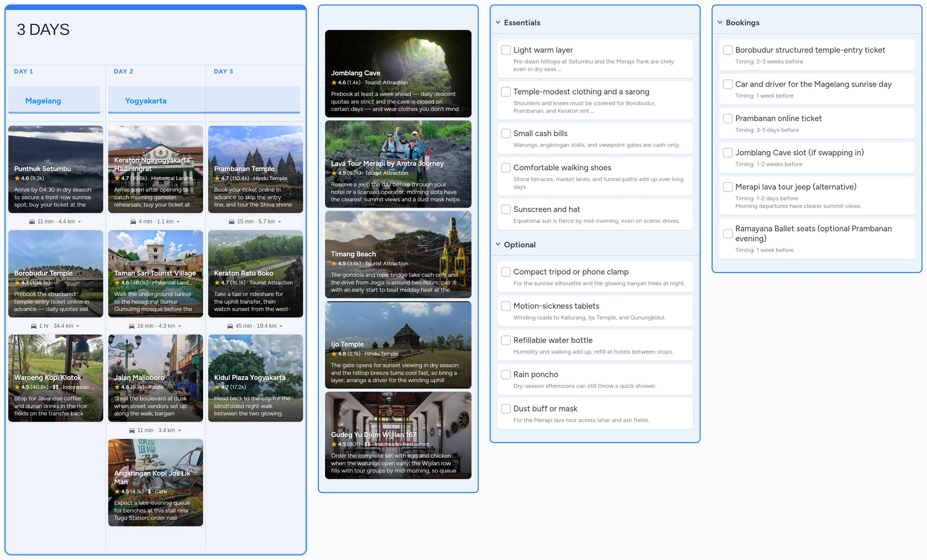Tick Motion-sickness tablets checkbox

(506, 306)
